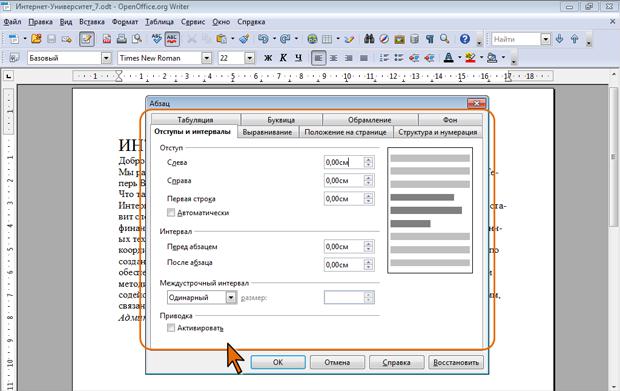Click the Отмена button
Screen dimensions: 620x391
(337, 362)
